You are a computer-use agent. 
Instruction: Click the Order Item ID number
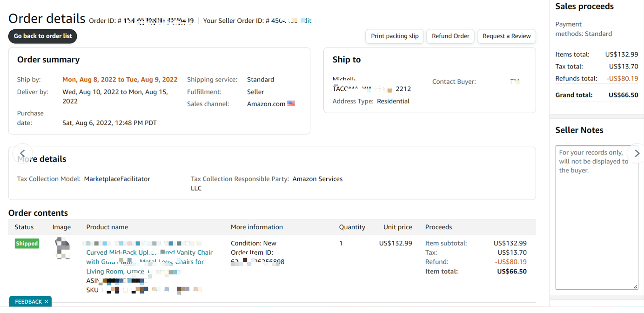tap(257, 262)
